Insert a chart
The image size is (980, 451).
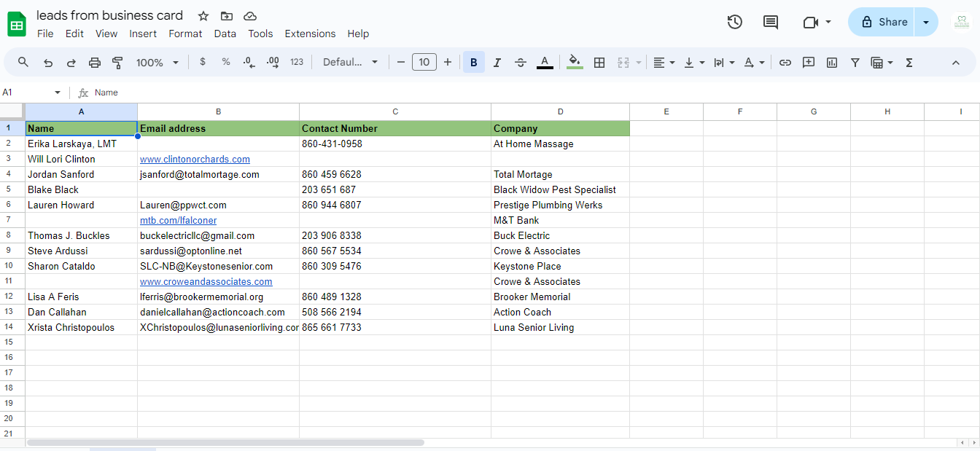click(x=832, y=63)
